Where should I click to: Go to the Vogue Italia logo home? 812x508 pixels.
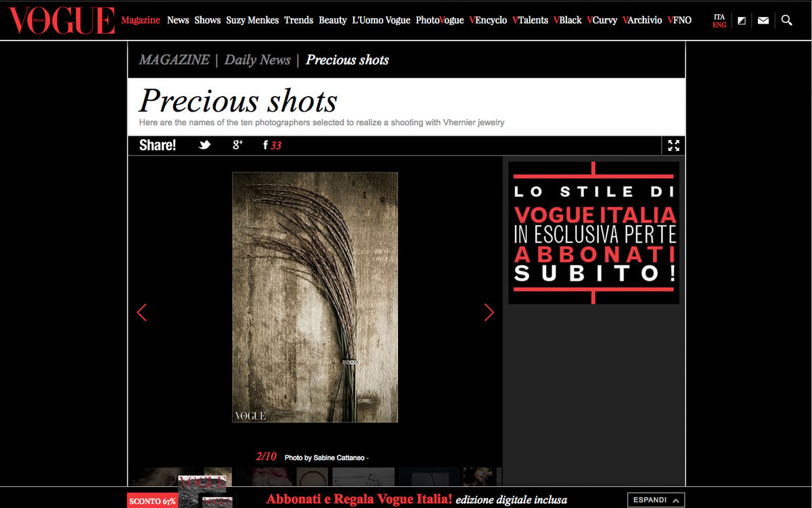point(62,20)
